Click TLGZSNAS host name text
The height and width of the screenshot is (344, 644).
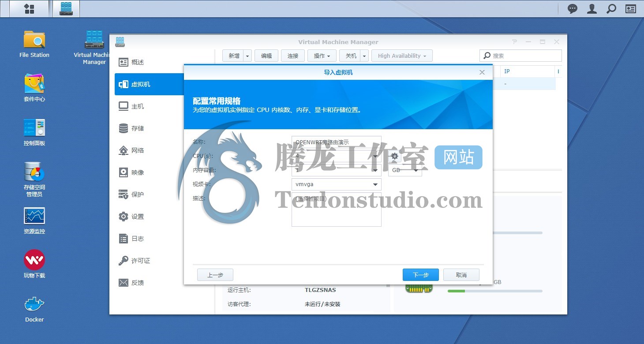(x=320, y=290)
